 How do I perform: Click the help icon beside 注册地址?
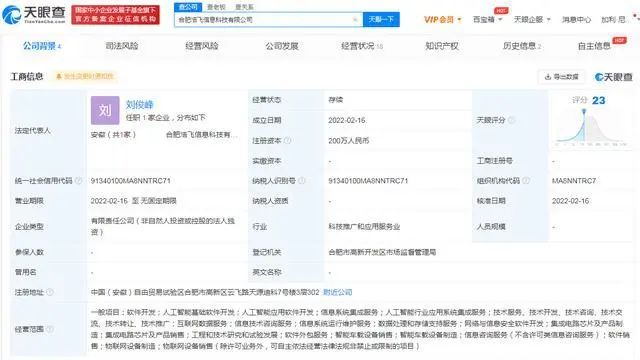point(50,292)
